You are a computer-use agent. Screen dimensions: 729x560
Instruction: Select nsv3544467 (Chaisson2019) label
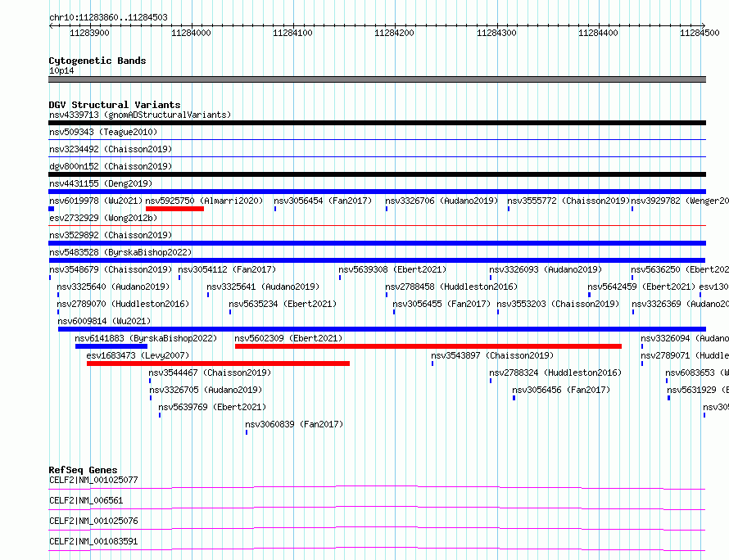pos(210,373)
